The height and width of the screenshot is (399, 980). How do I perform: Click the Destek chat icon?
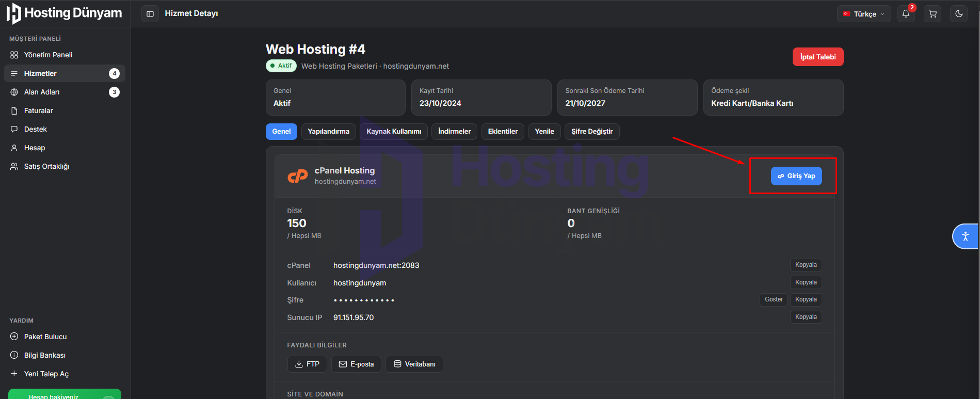[14, 129]
